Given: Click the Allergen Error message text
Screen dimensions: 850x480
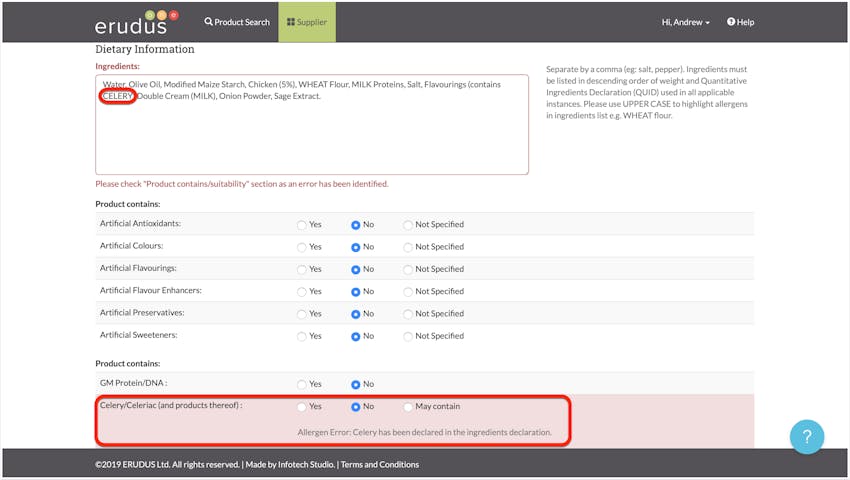Looking at the screenshot, I should 424,432.
